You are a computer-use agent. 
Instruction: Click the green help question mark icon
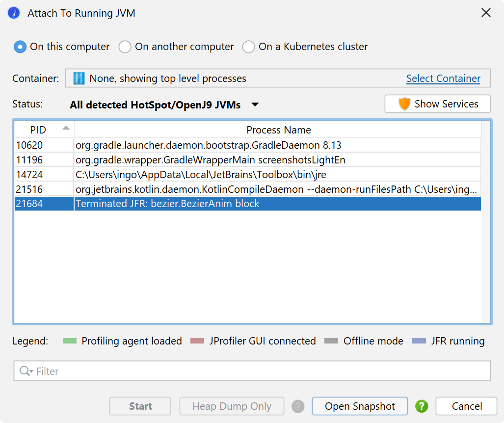pos(422,406)
